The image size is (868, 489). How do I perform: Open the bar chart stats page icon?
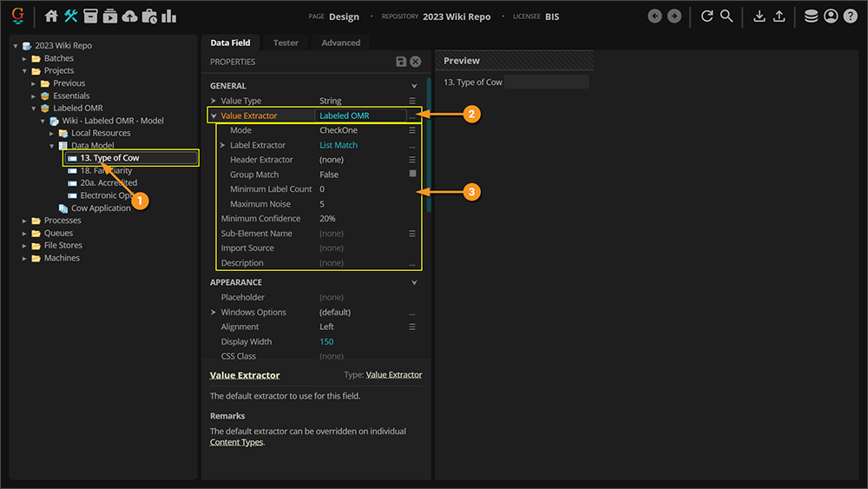[x=168, y=17]
